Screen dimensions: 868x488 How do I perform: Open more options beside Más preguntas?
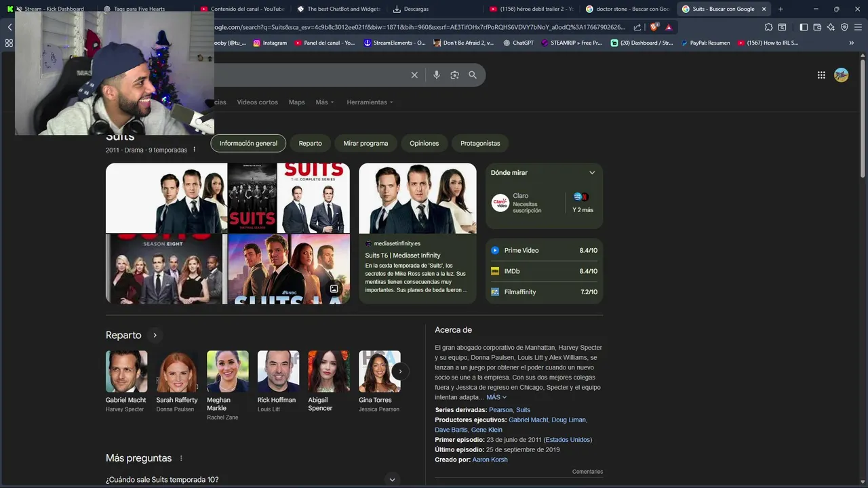(181, 458)
